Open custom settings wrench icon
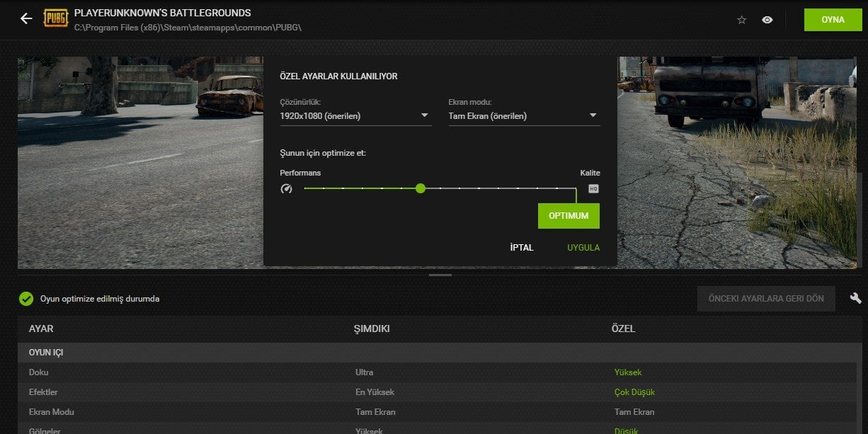Image resolution: width=868 pixels, height=434 pixels. [x=855, y=299]
